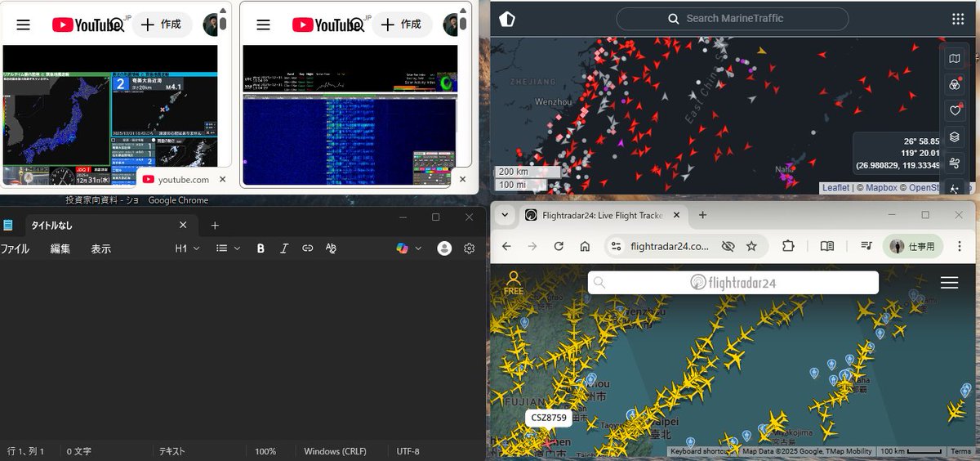Click UTF-8 encoding indicator

(x=408, y=451)
